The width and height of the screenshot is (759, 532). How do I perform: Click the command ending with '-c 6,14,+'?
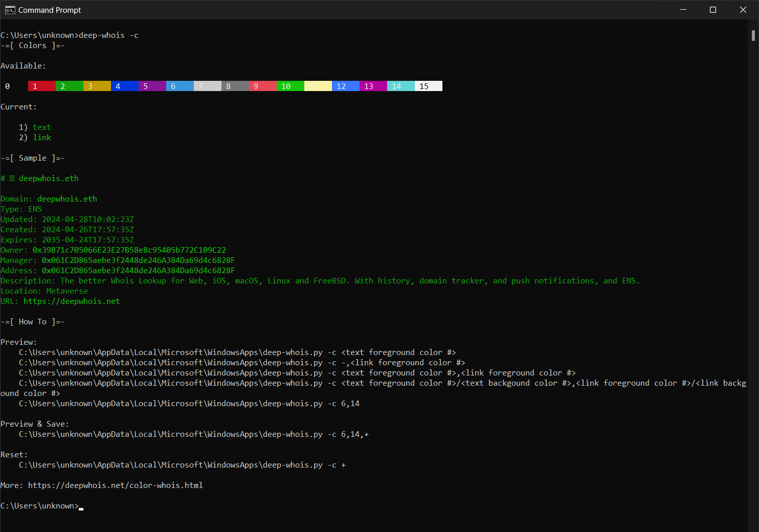point(194,434)
